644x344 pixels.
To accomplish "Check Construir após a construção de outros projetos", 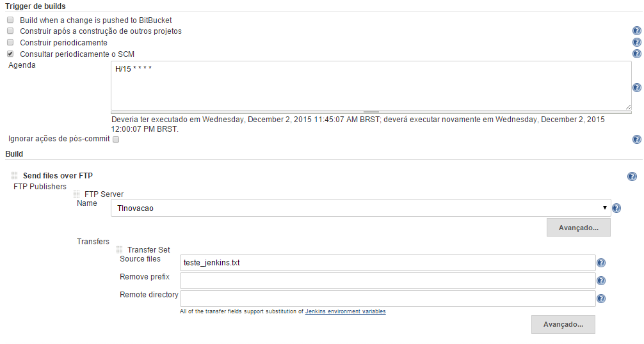I will (10, 31).
